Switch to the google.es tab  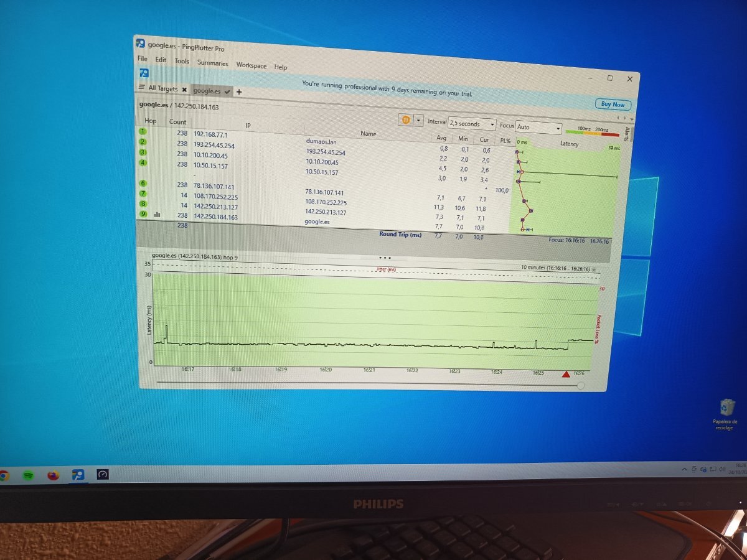(x=207, y=91)
